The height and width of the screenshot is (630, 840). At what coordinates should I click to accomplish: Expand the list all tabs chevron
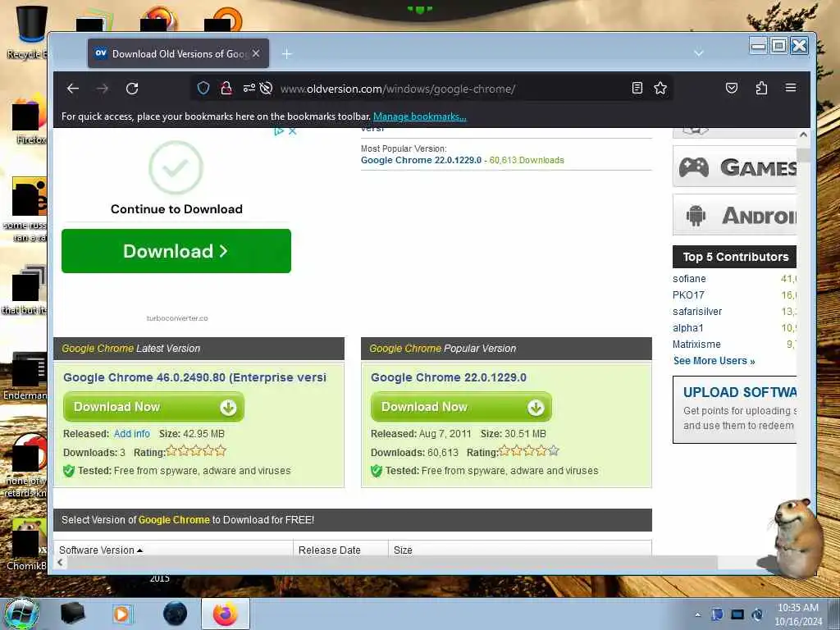(x=699, y=53)
